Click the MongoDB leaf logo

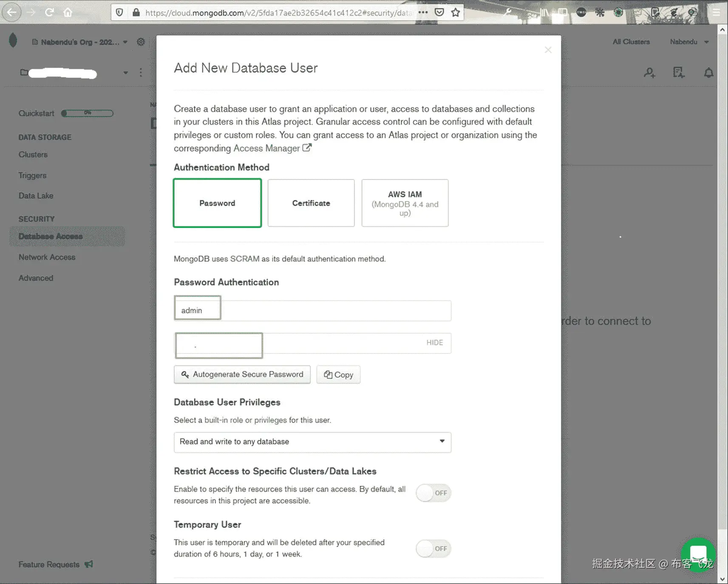tap(13, 40)
